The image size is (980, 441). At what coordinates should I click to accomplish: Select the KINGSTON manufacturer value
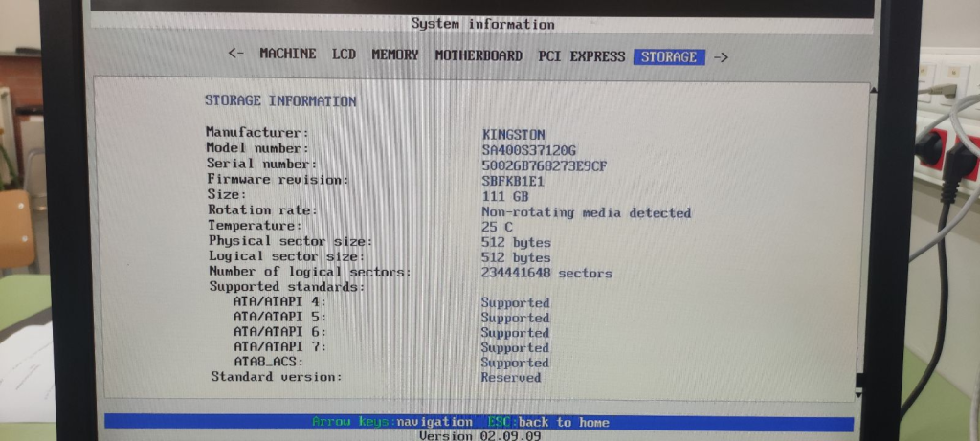click(514, 134)
